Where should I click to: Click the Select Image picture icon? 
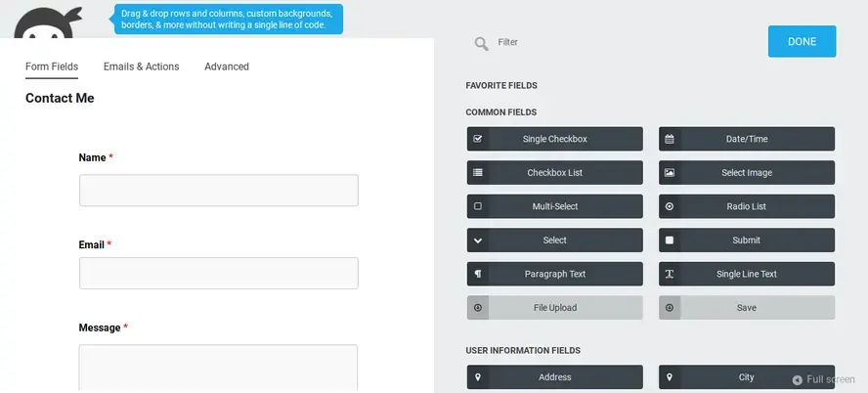[670, 173]
